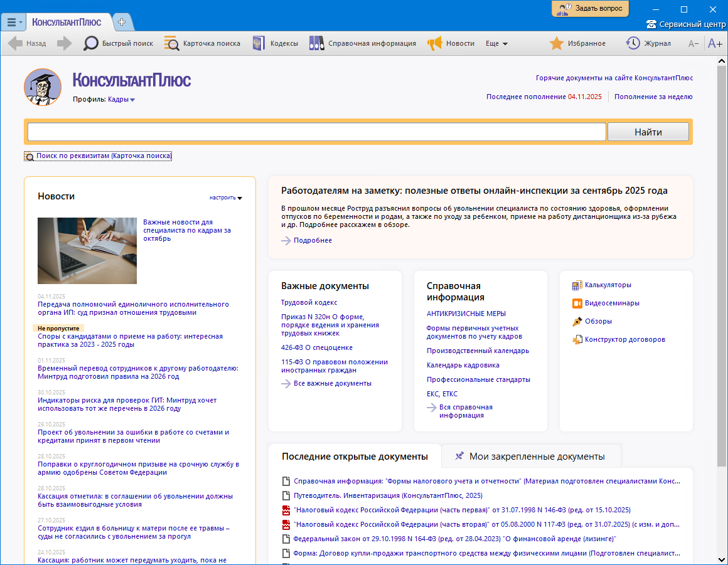Expand the Еще toolbar dropdown
This screenshot has height=565, width=728.
(496, 43)
